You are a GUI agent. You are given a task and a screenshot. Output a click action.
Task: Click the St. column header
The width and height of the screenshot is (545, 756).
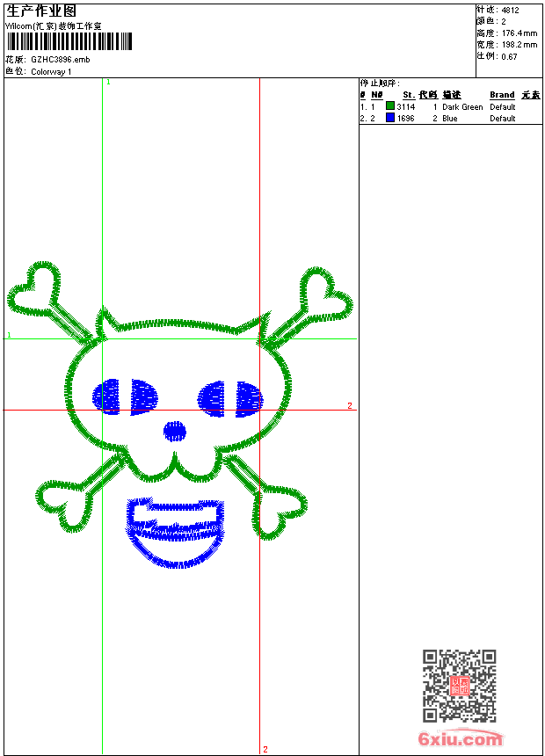pyautogui.click(x=409, y=95)
